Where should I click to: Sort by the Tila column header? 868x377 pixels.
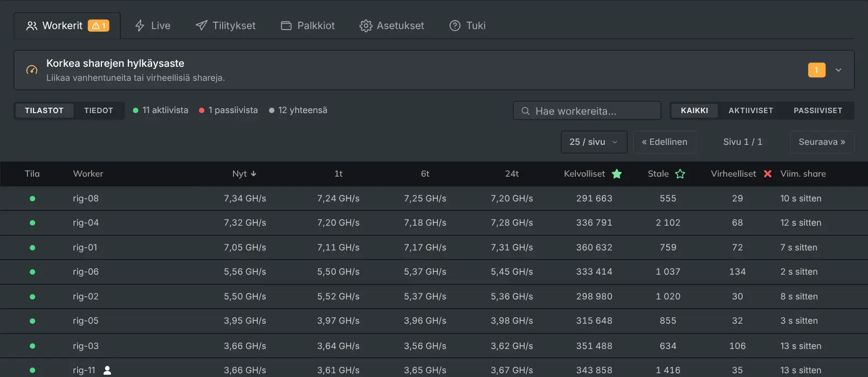point(32,173)
